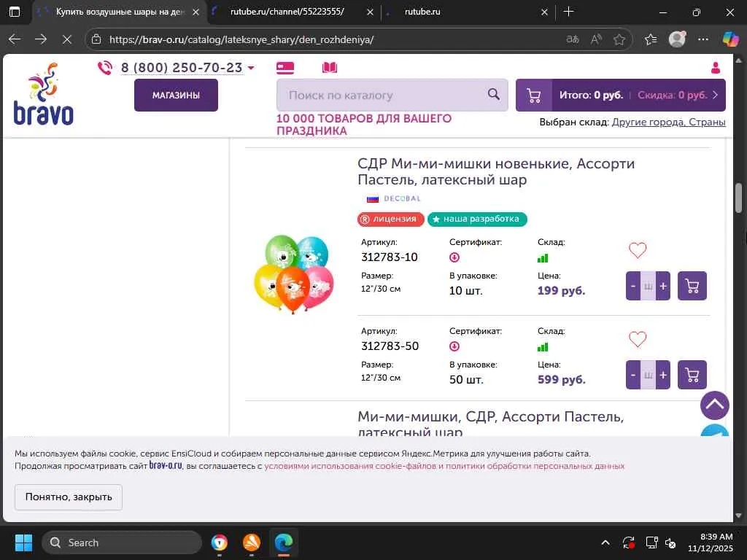Increase quantity for article 312783-10
The width and height of the screenshot is (747, 560).
click(x=662, y=286)
